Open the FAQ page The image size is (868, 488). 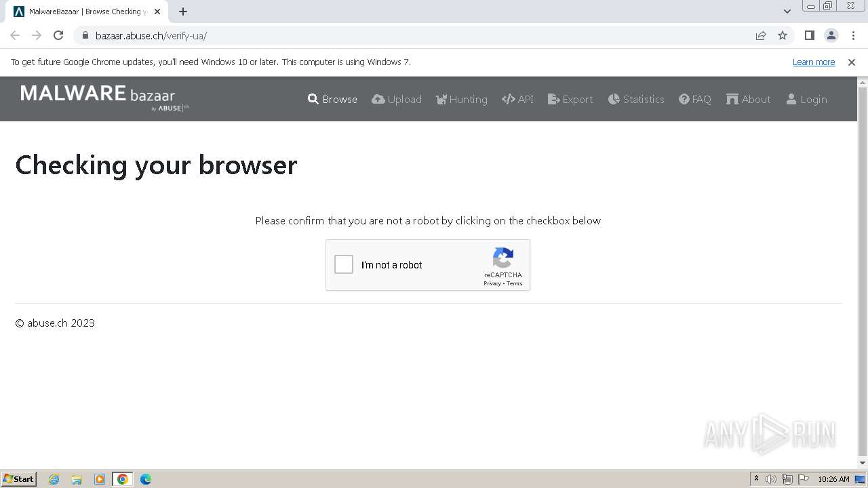coord(695,99)
